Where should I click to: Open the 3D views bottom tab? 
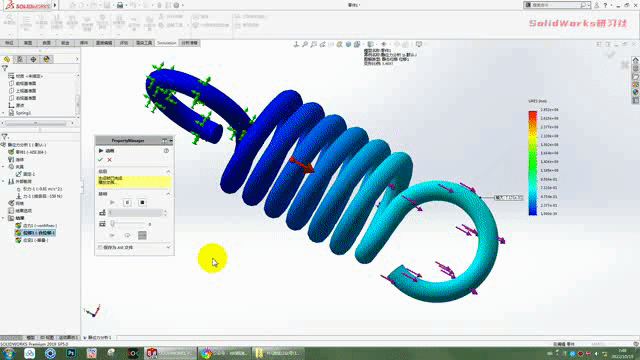pyautogui.click(x=47, y=338)
